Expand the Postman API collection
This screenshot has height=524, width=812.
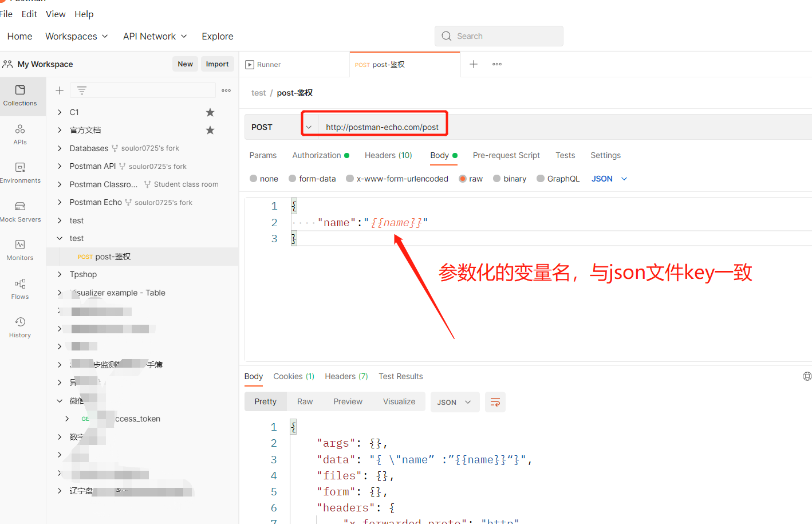[60, 166]
